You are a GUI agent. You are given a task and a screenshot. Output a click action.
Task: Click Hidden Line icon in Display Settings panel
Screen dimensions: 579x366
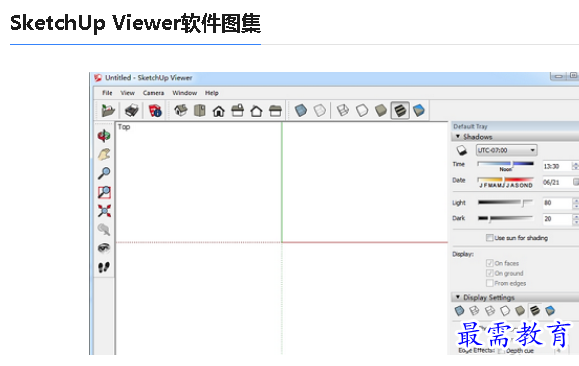505,311
